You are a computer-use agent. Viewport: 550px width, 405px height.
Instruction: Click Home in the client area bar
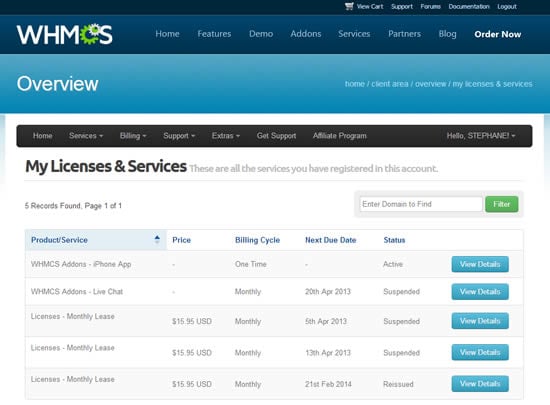coord(42,136)
